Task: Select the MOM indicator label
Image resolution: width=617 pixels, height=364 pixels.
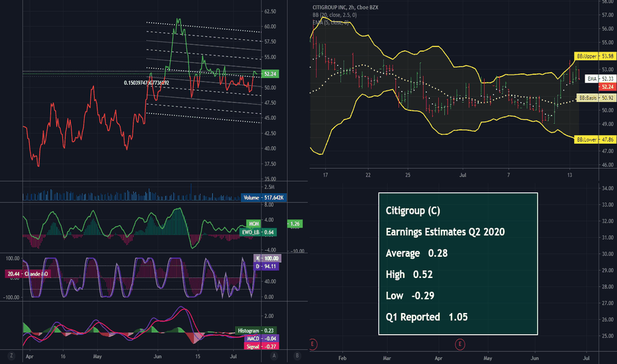Action: 254,224
